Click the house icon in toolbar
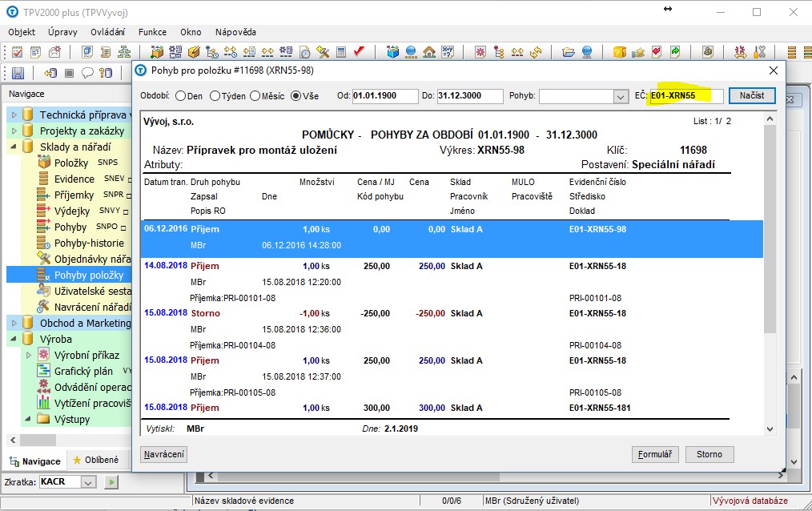The height and width of the screenshot is (511, 812). click(x=429, y=52)
